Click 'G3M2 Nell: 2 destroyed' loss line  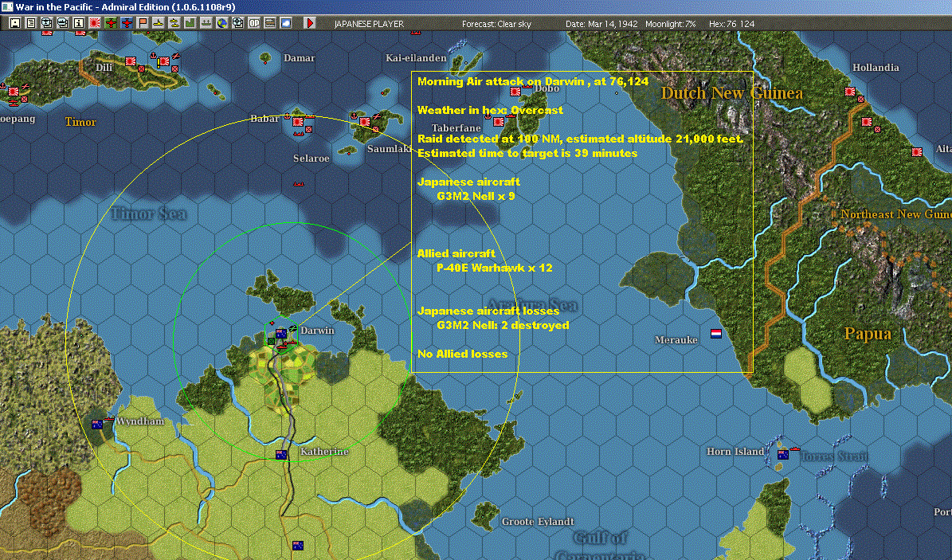coord(503,325)
